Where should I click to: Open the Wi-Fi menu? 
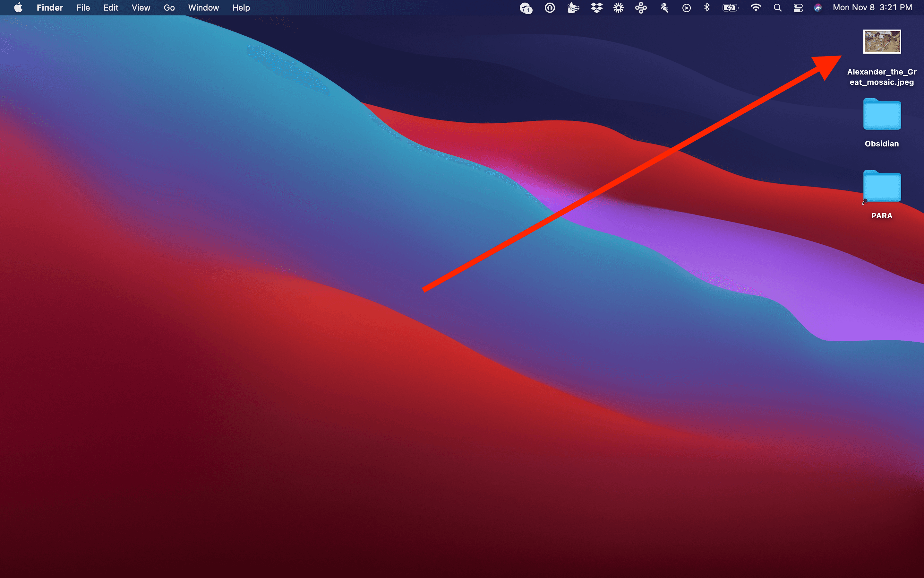pos(755,8)
